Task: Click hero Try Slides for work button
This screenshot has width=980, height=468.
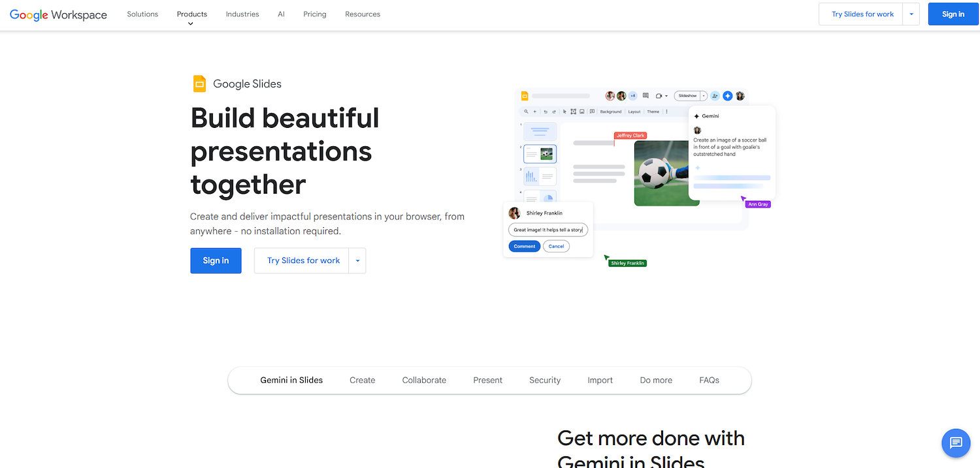Action: [302, 260]
